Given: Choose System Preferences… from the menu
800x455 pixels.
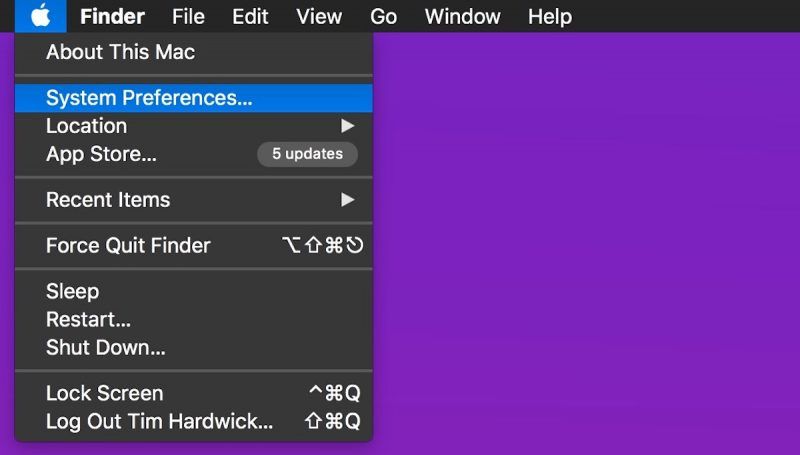Looking at the screenshot, I should (x=149, y=98).
